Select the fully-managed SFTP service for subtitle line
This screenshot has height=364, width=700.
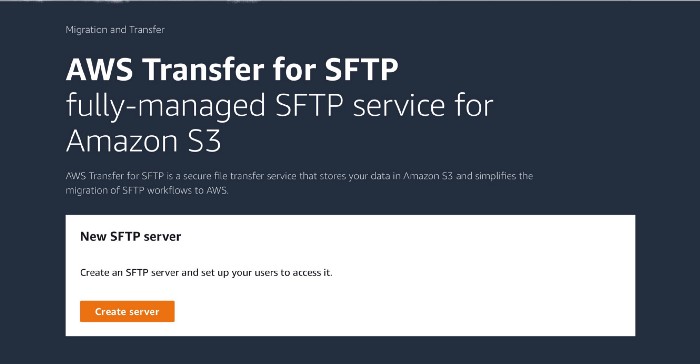point(279,107)
